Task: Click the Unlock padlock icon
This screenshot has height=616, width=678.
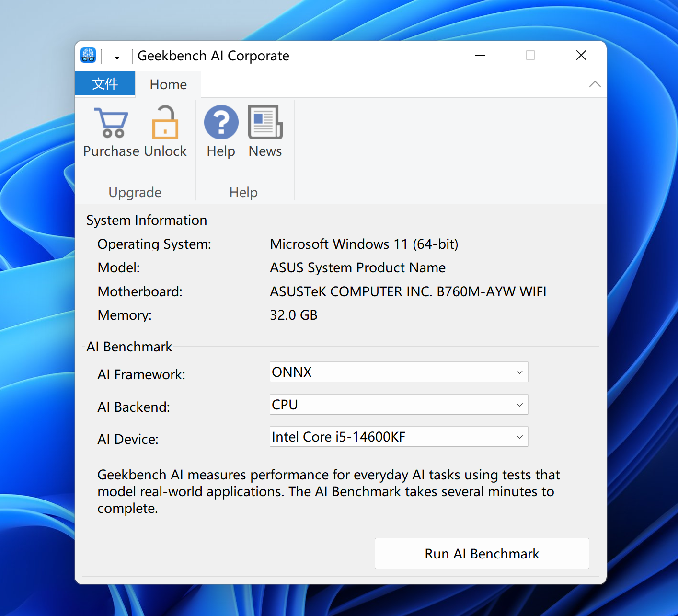Action: click(x=165, y=123)
